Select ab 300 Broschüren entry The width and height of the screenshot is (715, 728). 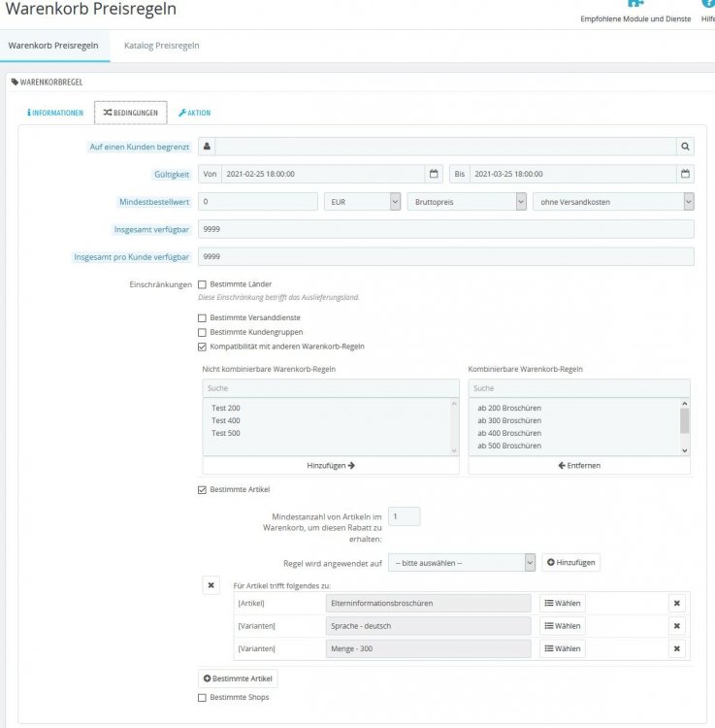tap(509, 420)
